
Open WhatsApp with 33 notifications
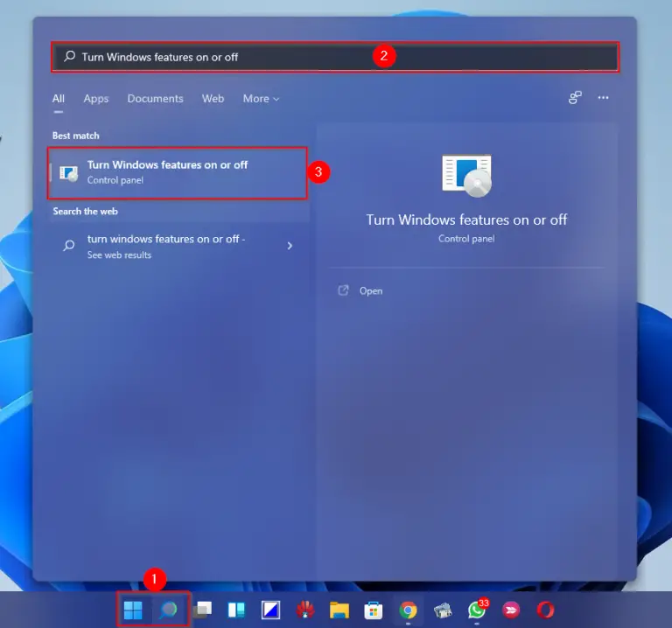point(478,610)
